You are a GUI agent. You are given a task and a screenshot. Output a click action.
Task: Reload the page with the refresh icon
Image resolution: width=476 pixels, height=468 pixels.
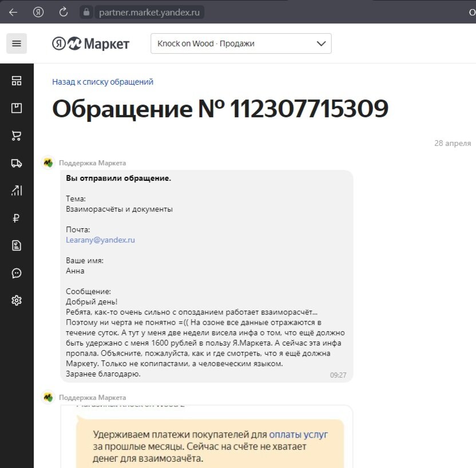(63, 12)
